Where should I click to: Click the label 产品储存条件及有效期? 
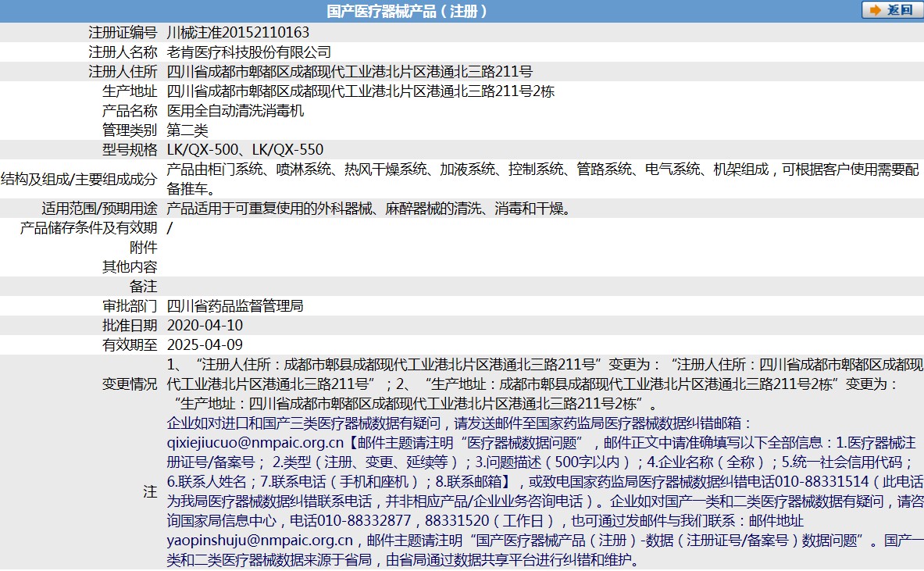88,227
